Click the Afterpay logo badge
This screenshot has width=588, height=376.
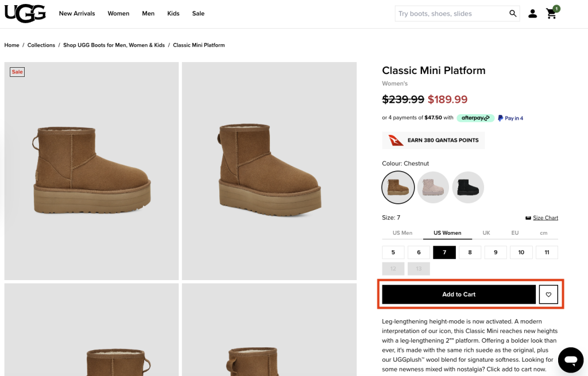[475, 118]
